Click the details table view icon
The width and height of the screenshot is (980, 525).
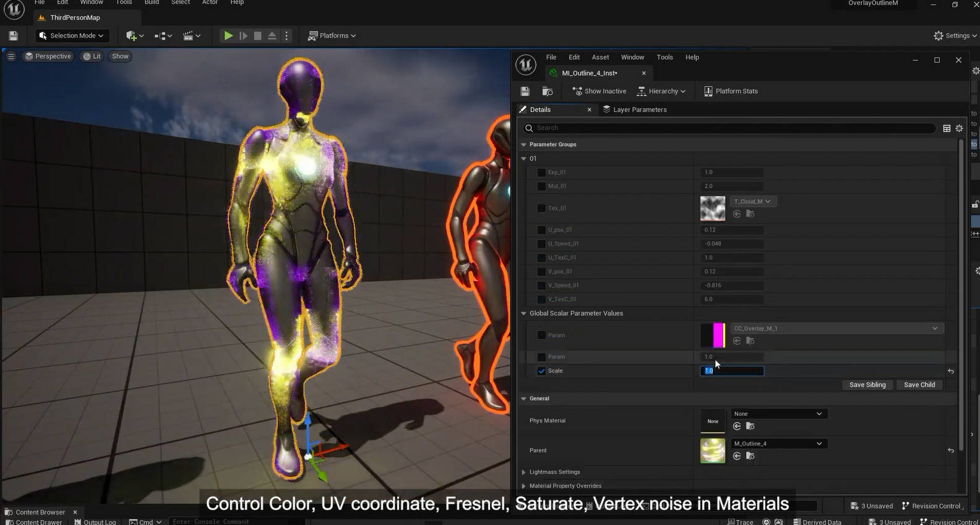(947, 129)
